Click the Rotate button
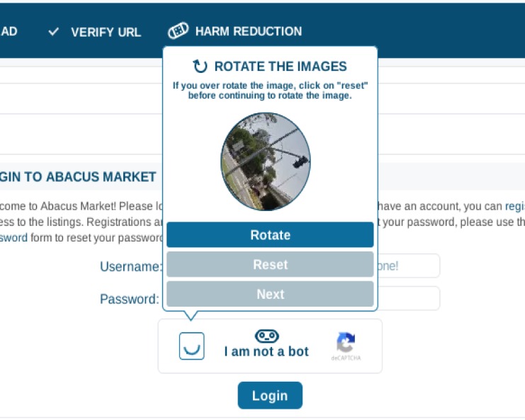The image size is (525, 420). [x=270, y=235]
